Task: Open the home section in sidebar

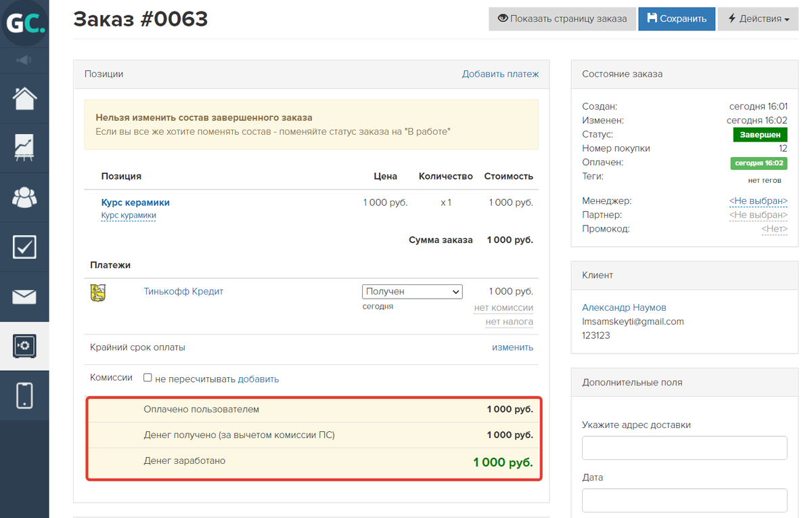Action: 24,99
